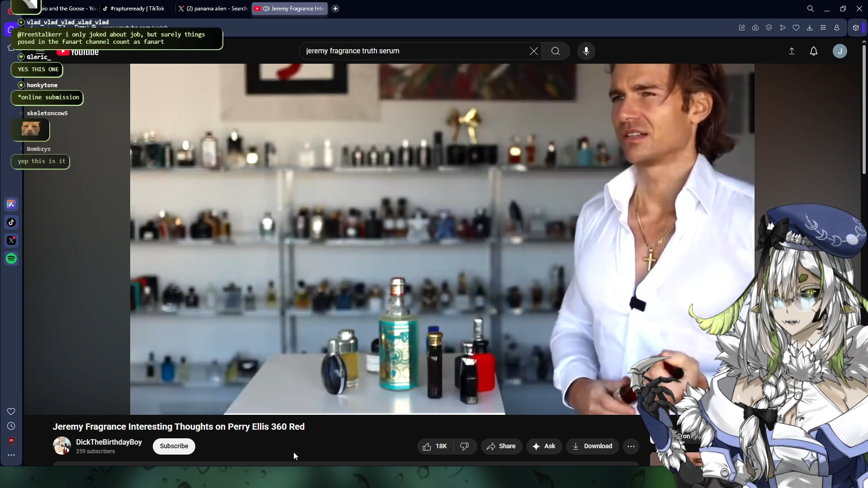Screen dimensions: 868x488
Task: Open the uBlock Origin sidebar icon
Action: pos(11,441)
